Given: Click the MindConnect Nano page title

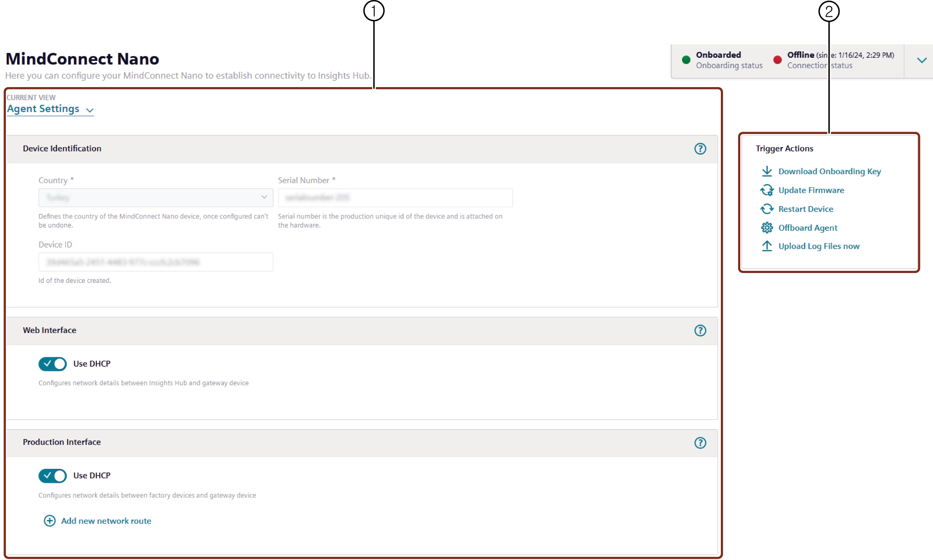Looking at the screenshot, I should pos(83,59).
